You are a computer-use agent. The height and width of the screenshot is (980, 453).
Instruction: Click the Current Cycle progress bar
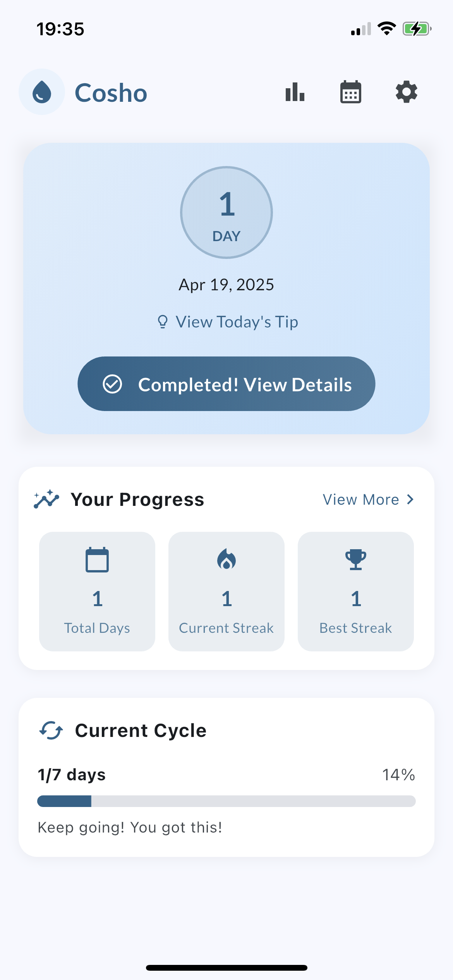226,801
